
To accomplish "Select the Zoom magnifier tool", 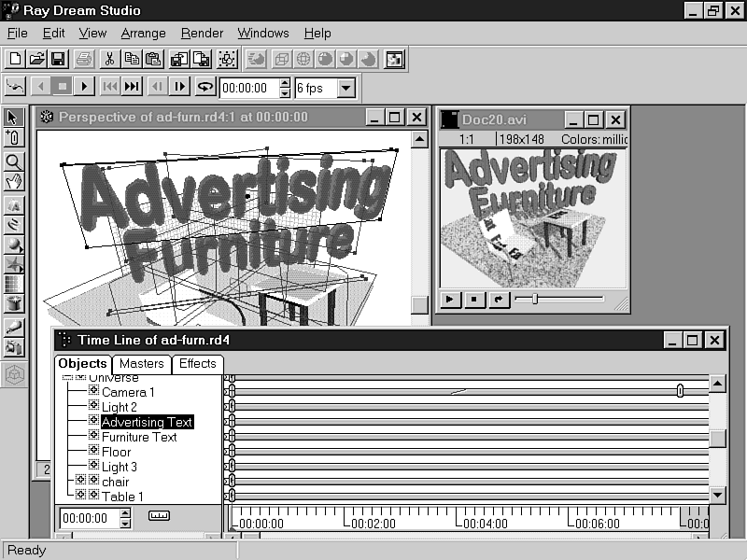I will (x=13, y=161).
